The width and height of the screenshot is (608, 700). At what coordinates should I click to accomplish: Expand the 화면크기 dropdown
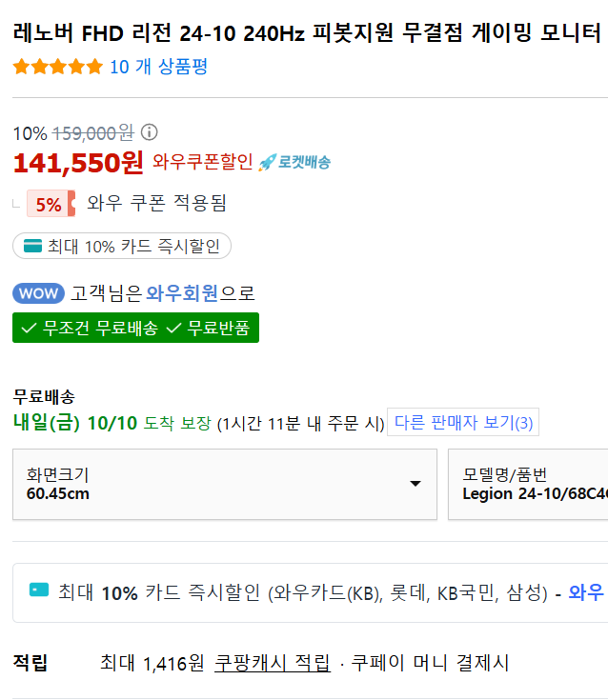coord(224,484)
